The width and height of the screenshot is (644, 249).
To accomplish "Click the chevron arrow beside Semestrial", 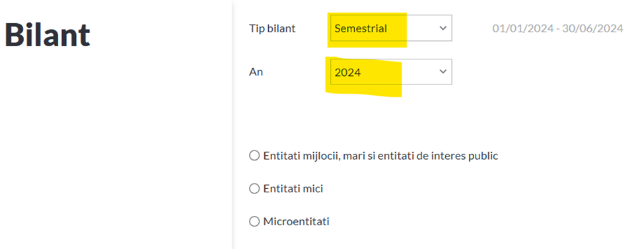I will (443, 28).
